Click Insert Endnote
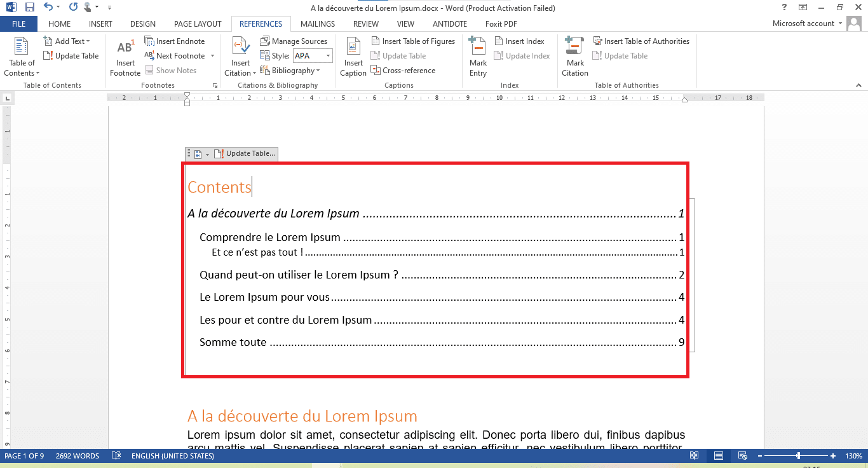Viewport: 868px width, 468px height. (x=175, y=41)
